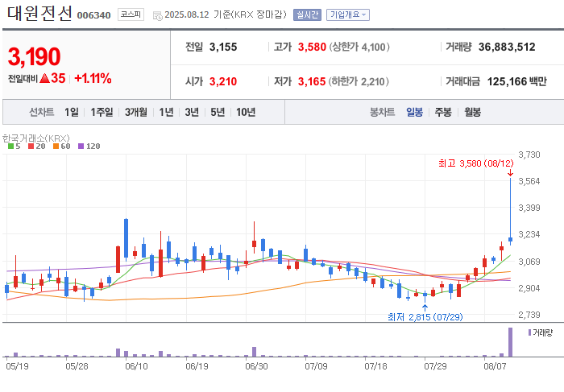
Task: Click the 07/29 date label on axis
Action: pyautogui.click(x=435, y=366)
